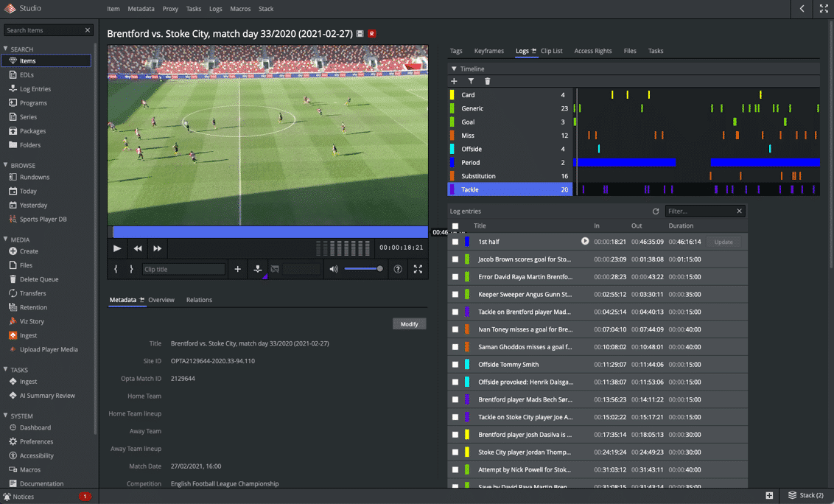Refresh the log entries list
This screenshot has width=834, height=504.
click(x=656, y=211)
